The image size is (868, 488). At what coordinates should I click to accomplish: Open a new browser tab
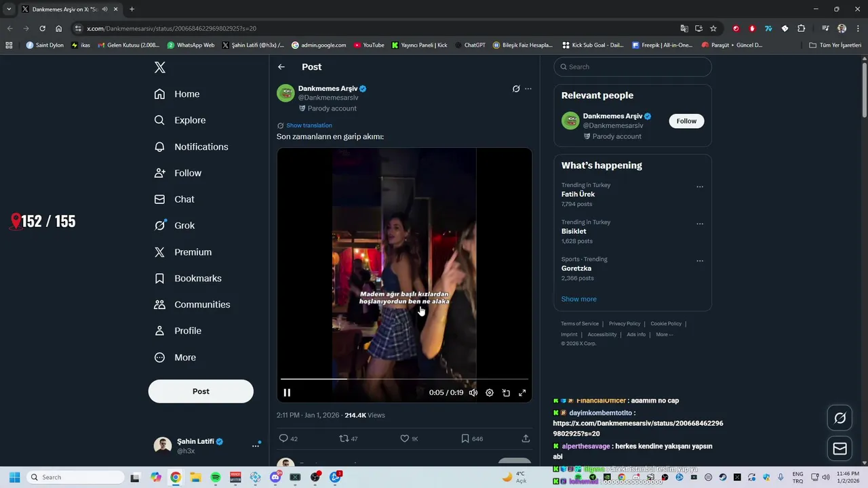pos(132,9)
